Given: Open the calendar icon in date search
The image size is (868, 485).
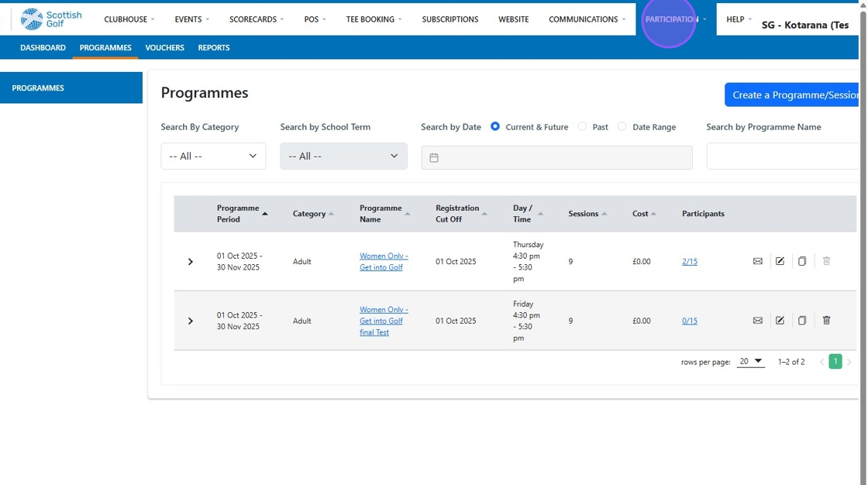Looking at the screenshot, I should point(434,158).
